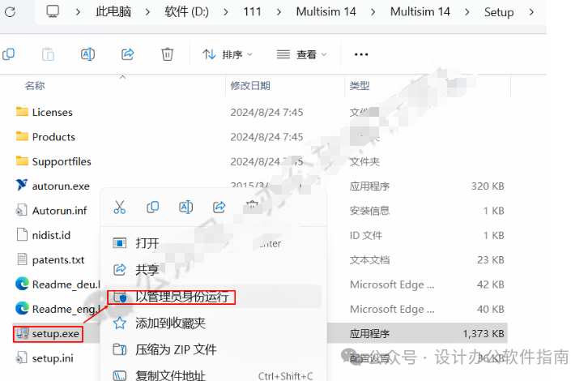
Task: Go to 软件 (D:) in the breadcrumb
Action: point(186,12)
